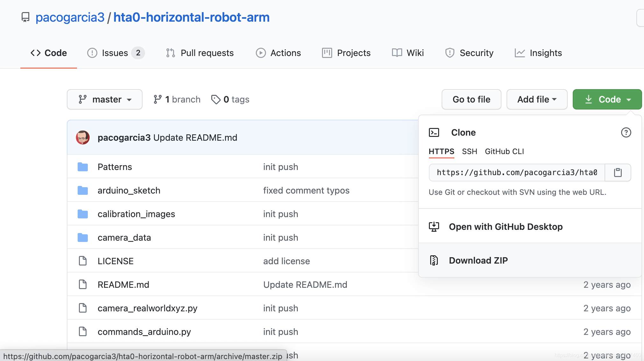Click the file icon next to camera_realworldxyz.py

83,308
